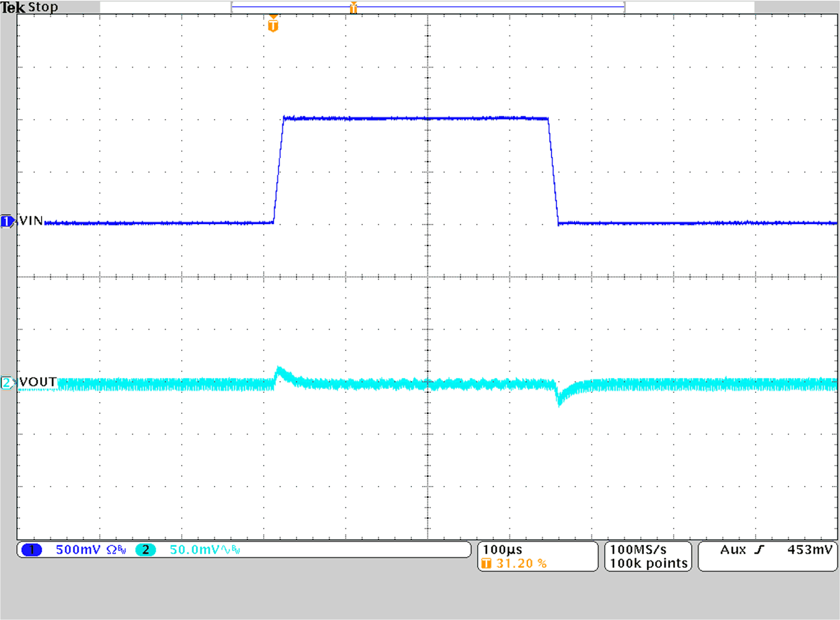This screenshot has width=840, height=620.
Task: Open the 500mV vertical scale readout
Action: [77, 549]
